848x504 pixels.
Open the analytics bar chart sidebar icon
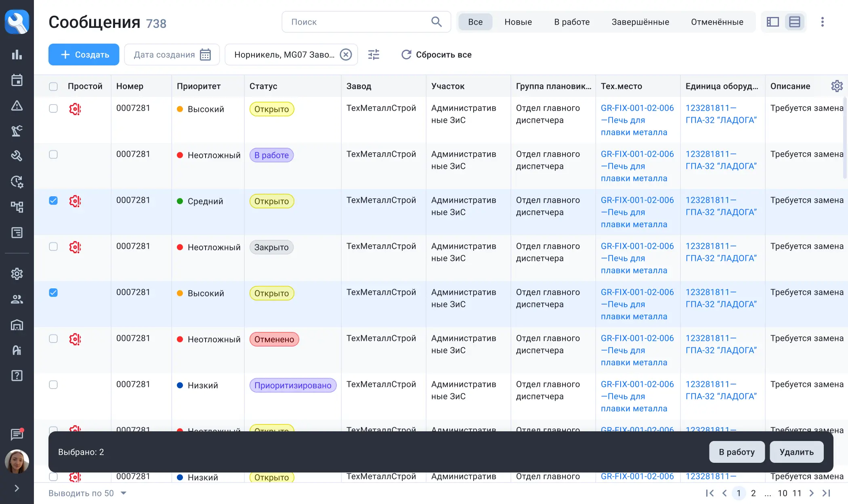click(17, 55)
